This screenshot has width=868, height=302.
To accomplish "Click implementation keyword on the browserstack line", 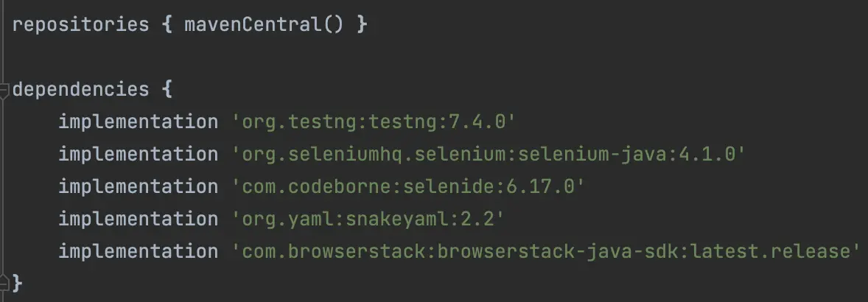I will coord(138,252).
